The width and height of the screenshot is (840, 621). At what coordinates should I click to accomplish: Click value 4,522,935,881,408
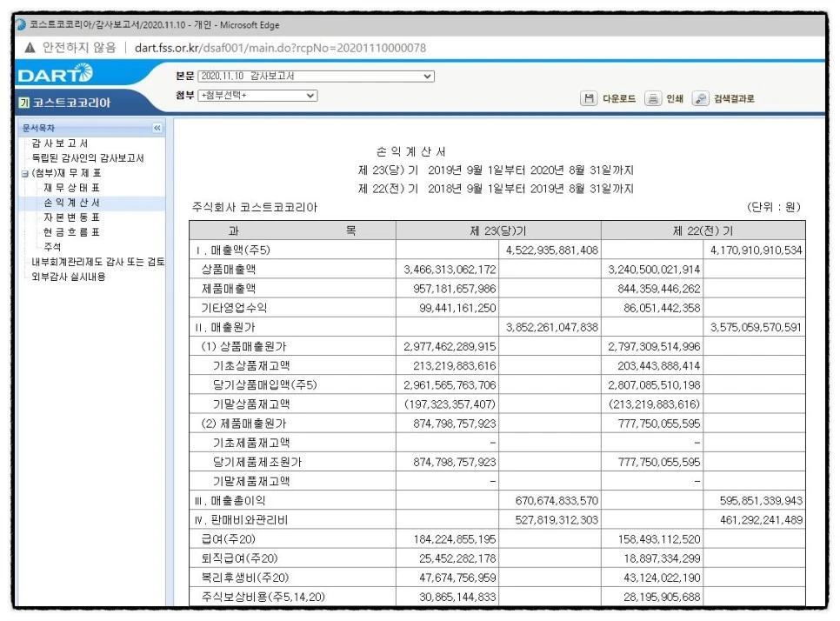point(552,250)
